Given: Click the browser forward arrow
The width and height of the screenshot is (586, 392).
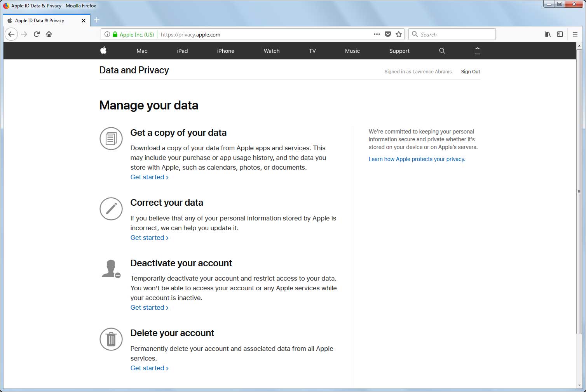Looking at the screenshot, I should (24, 34).
